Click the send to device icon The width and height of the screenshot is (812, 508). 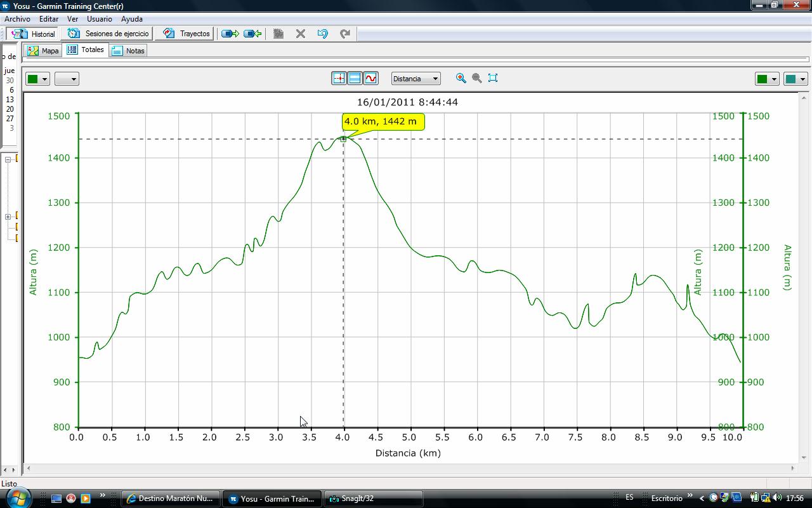(x=230, y=34)
